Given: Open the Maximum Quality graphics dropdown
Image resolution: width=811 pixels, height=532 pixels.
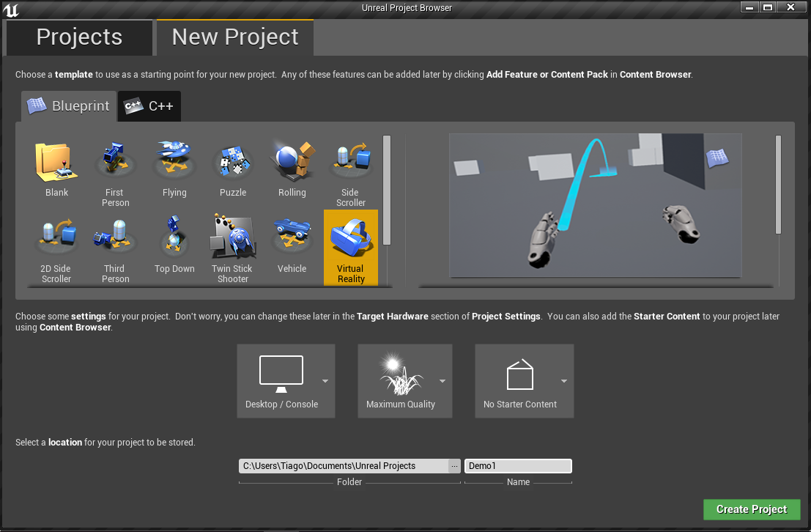Looking at the screenshot, I should (405, 381).
